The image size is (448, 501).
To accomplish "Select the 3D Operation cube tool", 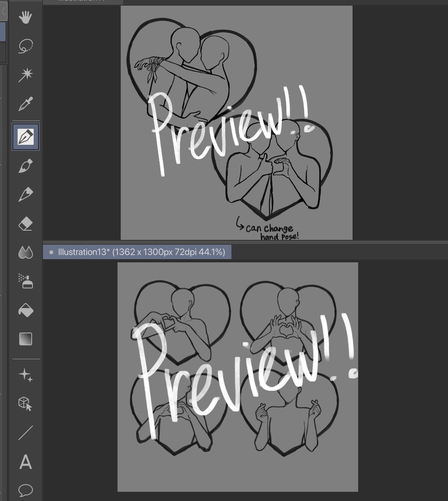I will pyautogui.click(x=25, y=404).
